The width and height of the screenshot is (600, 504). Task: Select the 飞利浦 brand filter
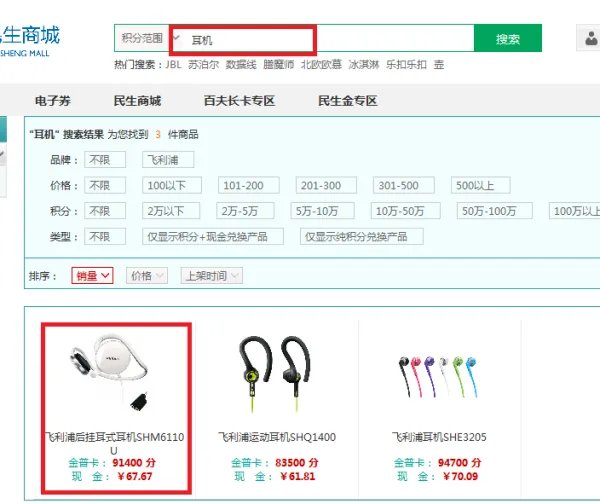click(x=168, y=160)
